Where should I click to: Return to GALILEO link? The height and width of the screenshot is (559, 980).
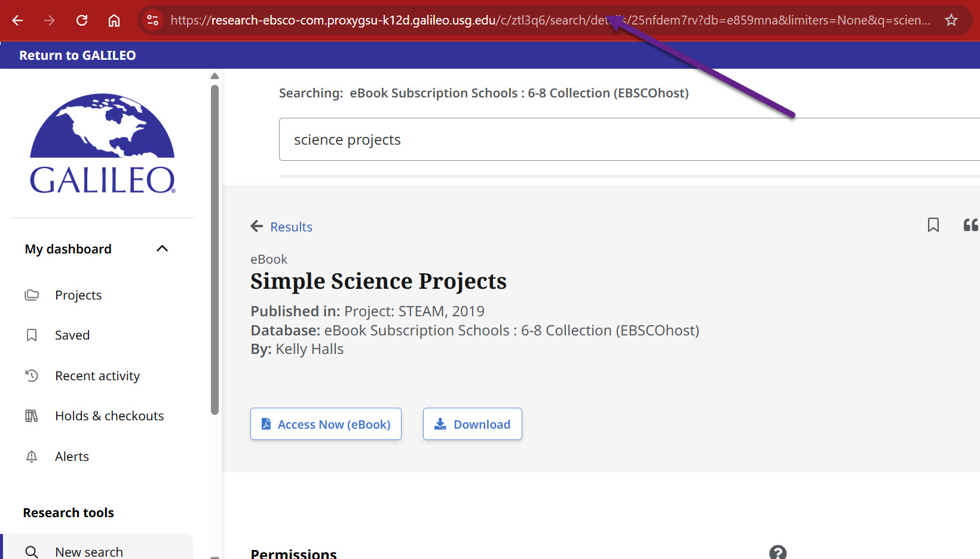click(x=78, y=55)
